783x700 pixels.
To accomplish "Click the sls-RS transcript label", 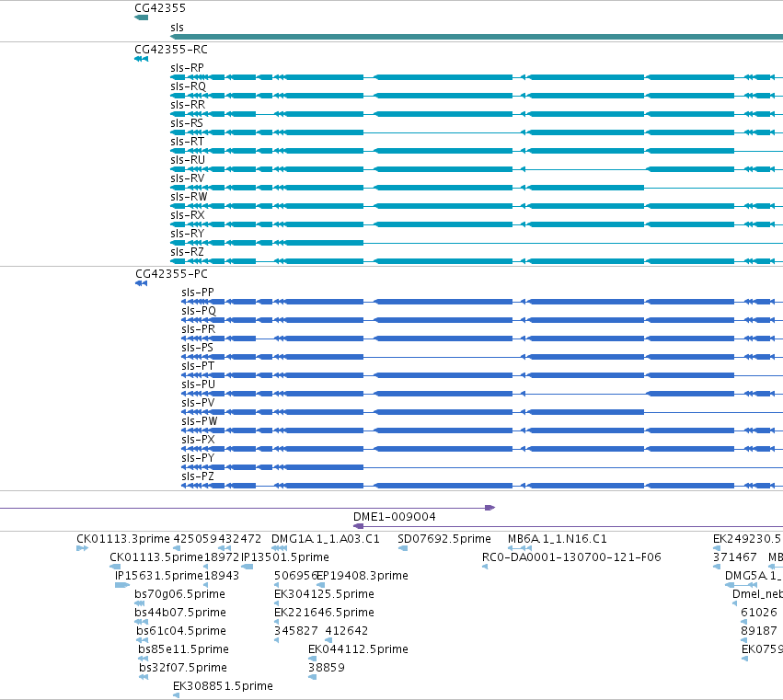I will click(x=187, y=123).
